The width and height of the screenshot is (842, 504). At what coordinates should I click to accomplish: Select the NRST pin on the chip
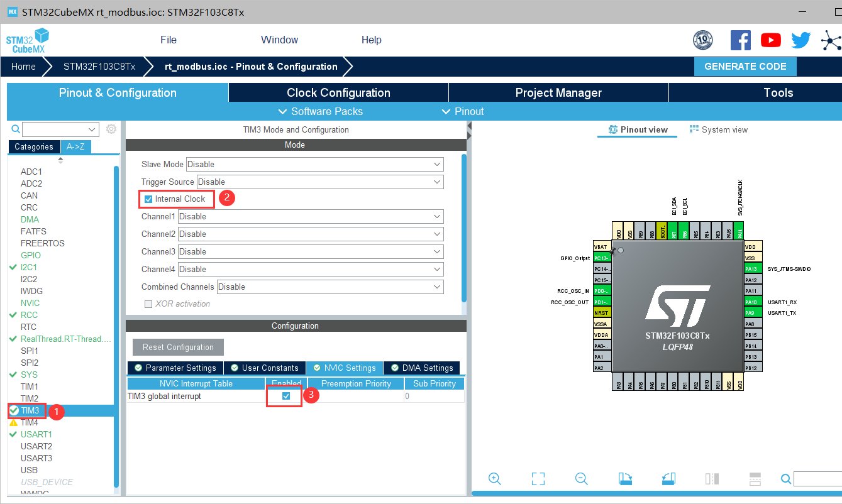coord(602,312)
